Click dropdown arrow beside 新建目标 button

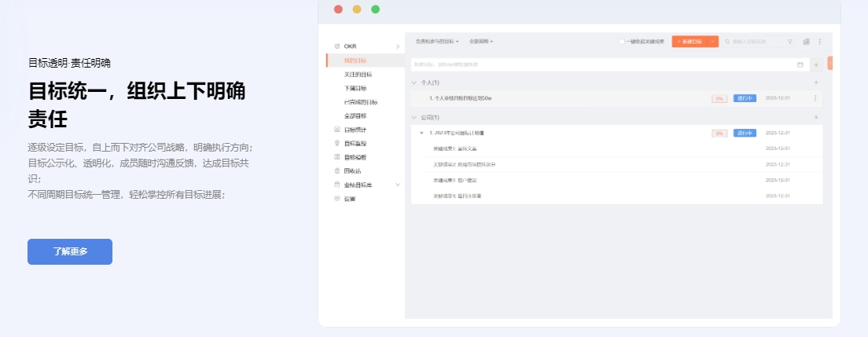tap(713, 42)
